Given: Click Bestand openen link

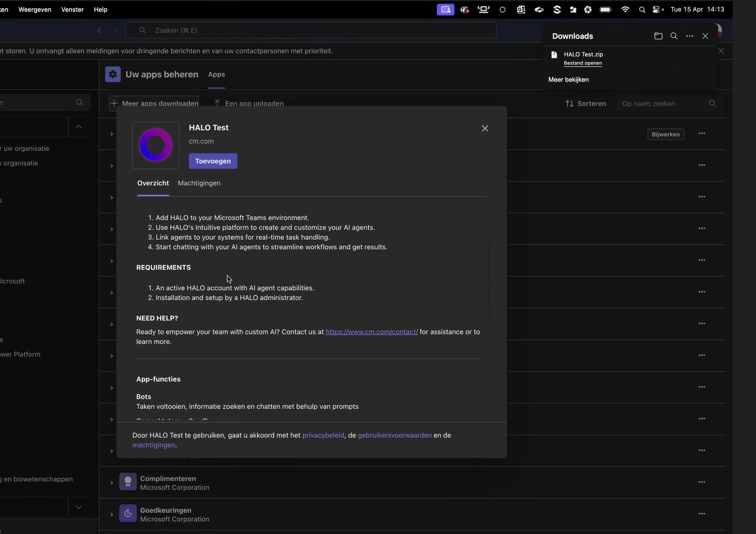Looking at the screenshot, I should pos(583,63).
